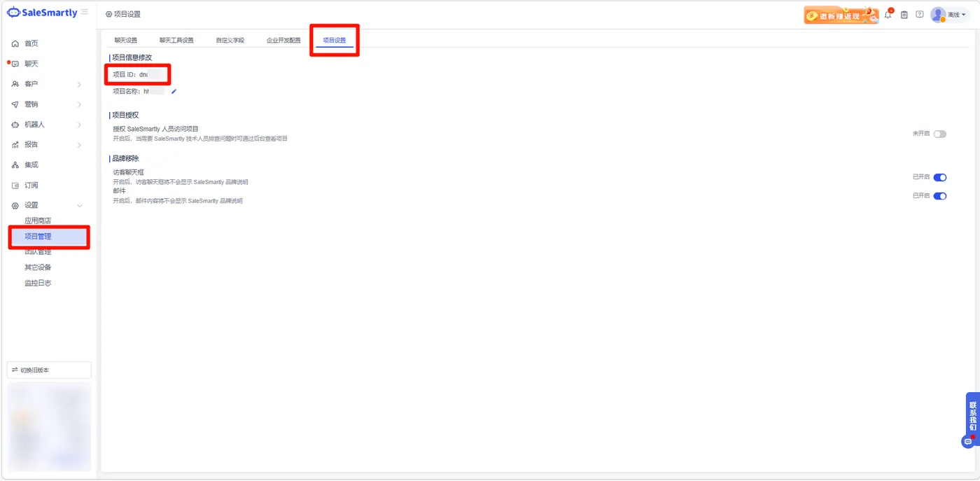Click the chart icon beside 报告

pyautogui.click(x=15, y=145)
